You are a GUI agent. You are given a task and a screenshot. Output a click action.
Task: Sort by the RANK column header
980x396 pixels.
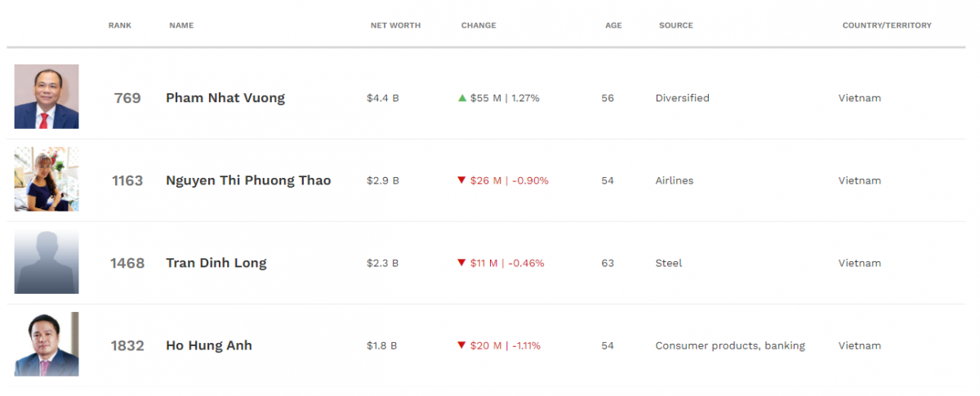click(x=120, y=25)
